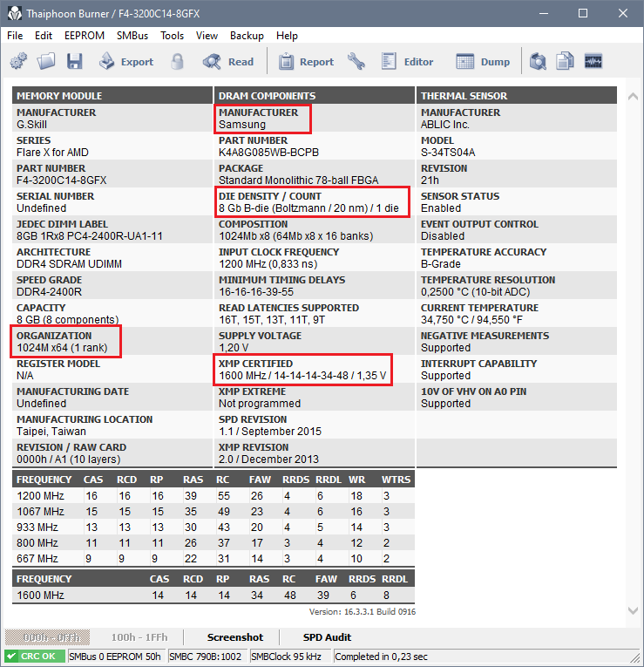Click the gear settings toolbar icon
The image size is (644, 667).
coord(18,61)
